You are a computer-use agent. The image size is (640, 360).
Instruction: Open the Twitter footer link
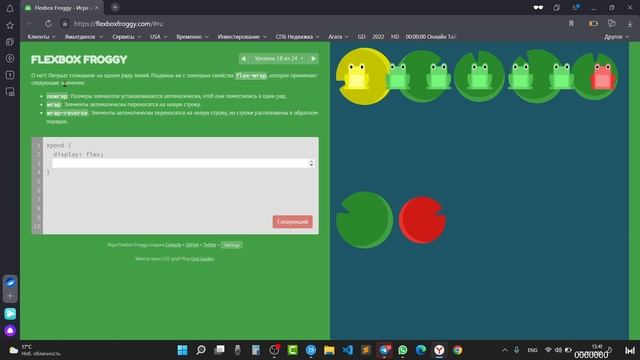coord(209,245)
